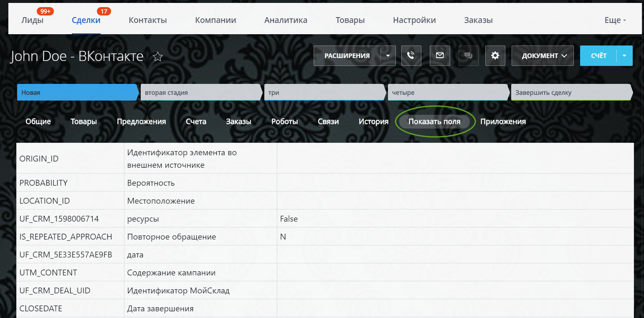Viewport: 644px width, 318px height.
Task: Click the phone call icon button
Action: (x=411, y=56)
